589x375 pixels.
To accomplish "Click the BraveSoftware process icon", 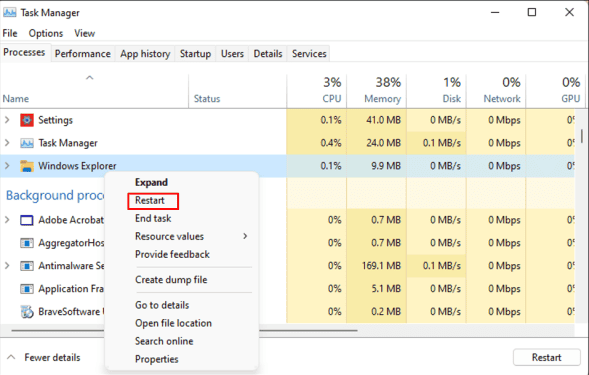I will 27,312.
